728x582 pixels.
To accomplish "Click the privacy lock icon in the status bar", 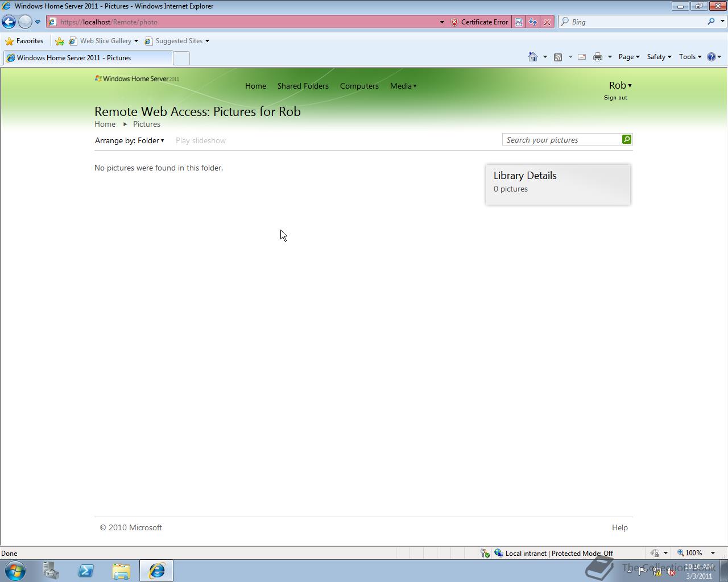I will [x=655, y=553].
